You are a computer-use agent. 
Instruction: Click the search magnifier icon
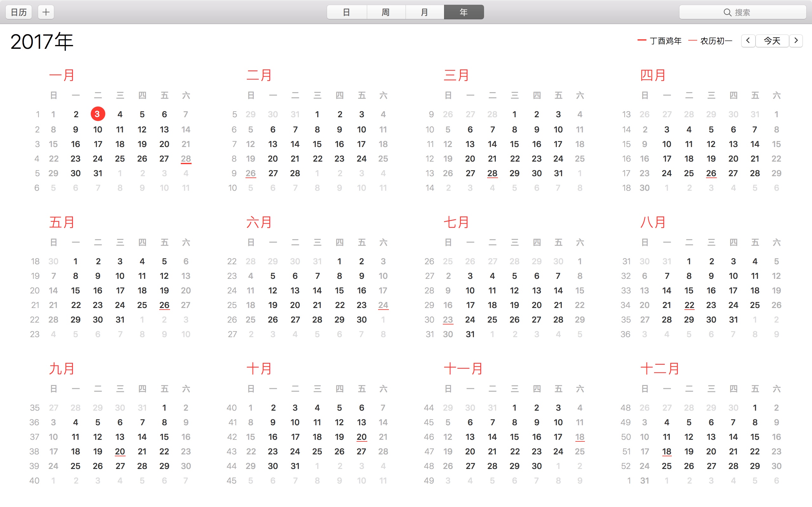coord(727,12)
